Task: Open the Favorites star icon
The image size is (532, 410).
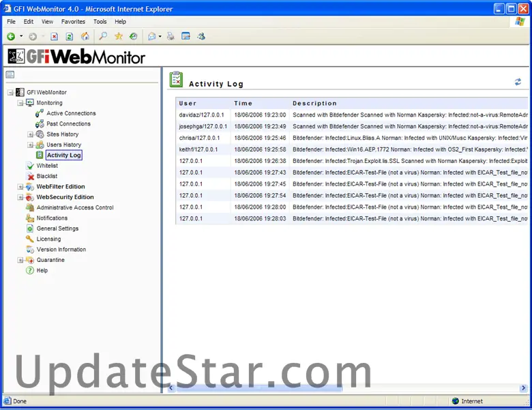Action: coord(119,36)
